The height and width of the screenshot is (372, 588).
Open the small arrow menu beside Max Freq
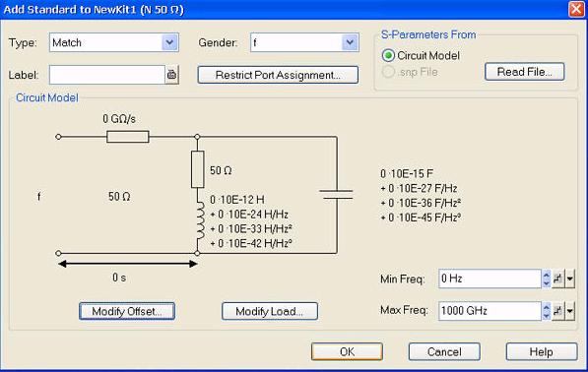tap(569, 311)
